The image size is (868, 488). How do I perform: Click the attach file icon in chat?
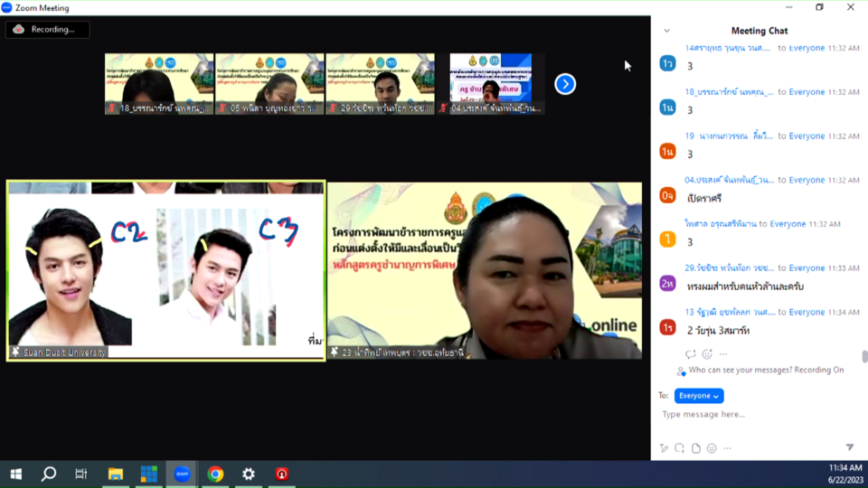pos(695,448)
